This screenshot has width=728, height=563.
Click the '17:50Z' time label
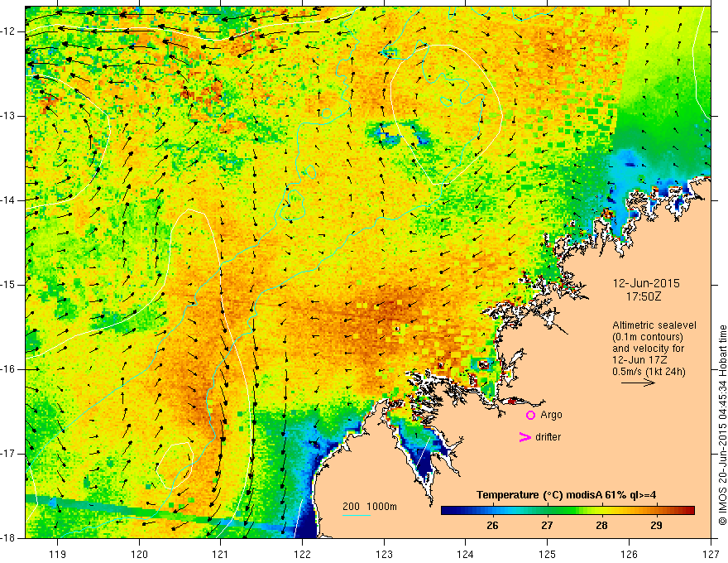(x=643, y=296)
